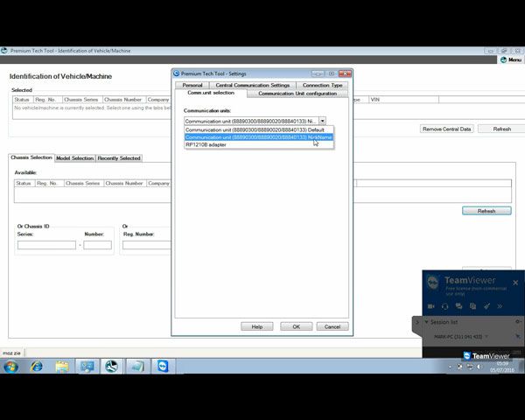Open the Communication units dropdown arrow

[322, 121]
